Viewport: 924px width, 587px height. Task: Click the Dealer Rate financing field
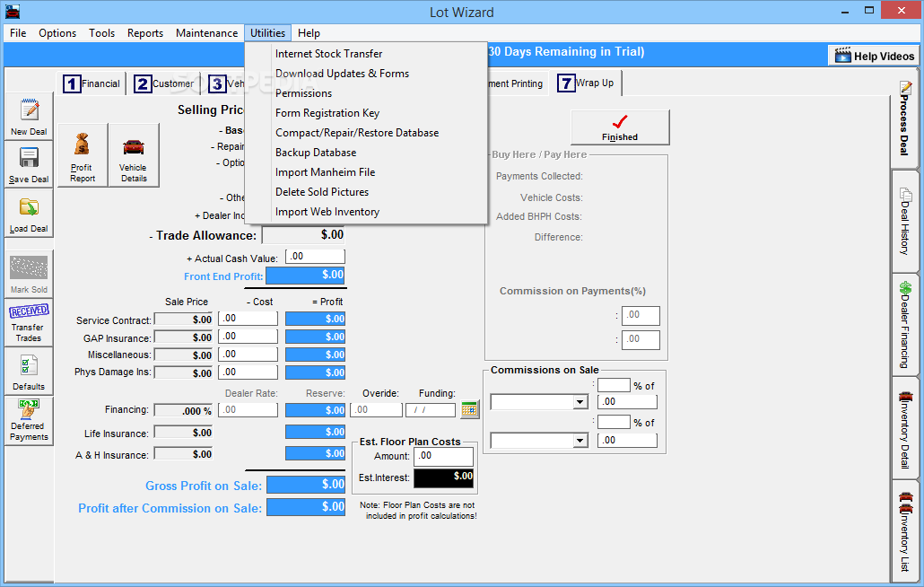coord(248,409)
